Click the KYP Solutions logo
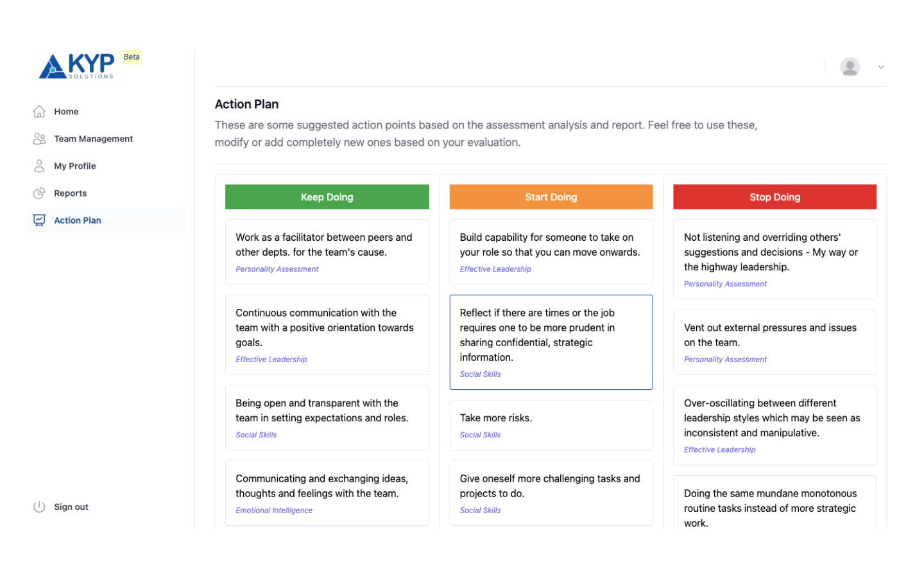Viewport: 924px width, 578px height. tap(77, 66)
